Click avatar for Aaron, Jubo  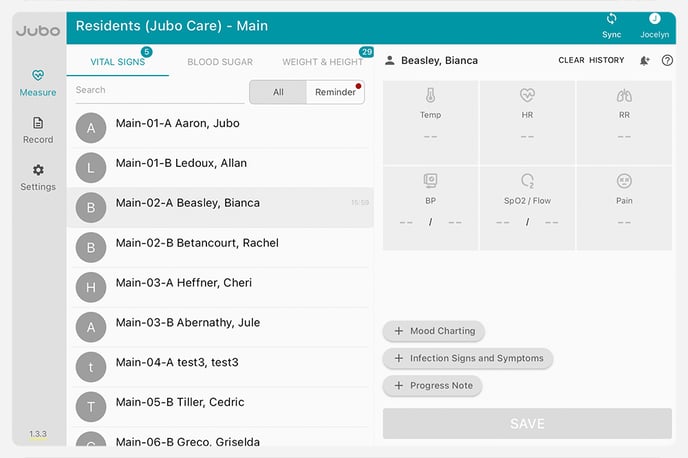click(x=91, y=128)
